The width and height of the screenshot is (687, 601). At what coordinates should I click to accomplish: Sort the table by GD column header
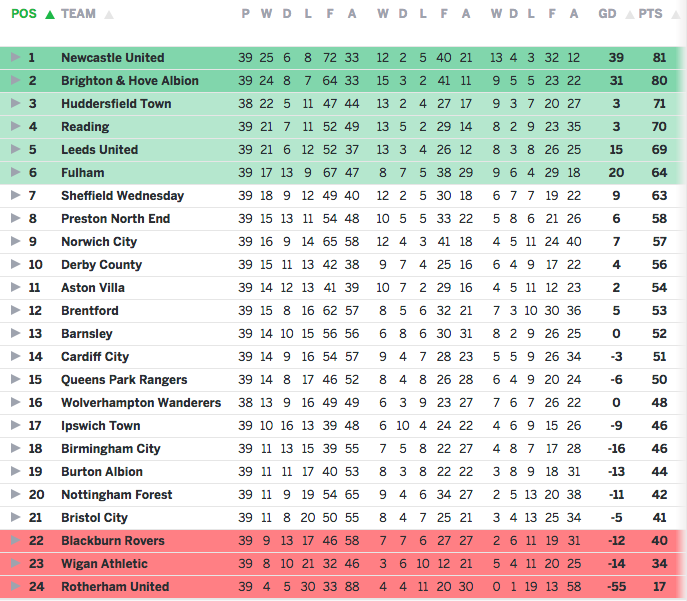607,14
